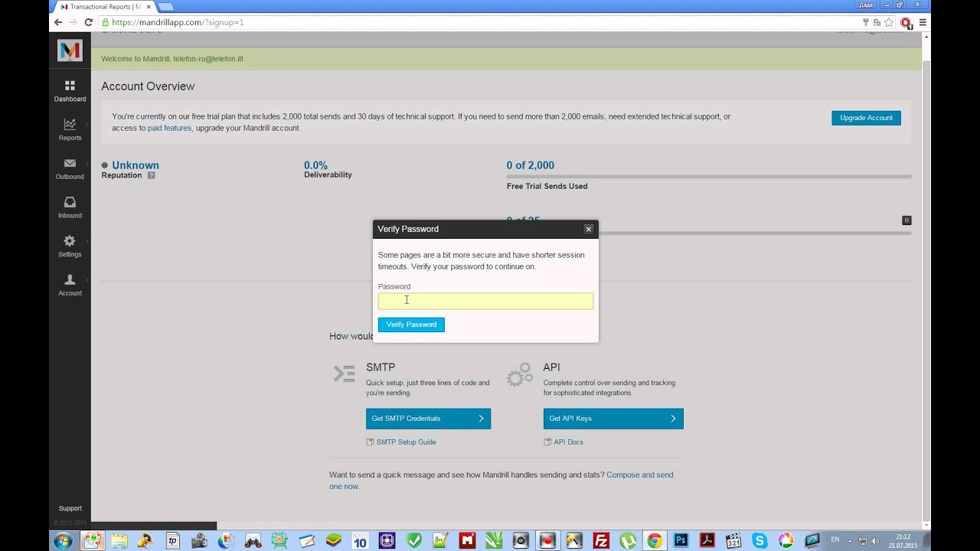Click the pause icon beside the progress bar
Screen dimensions: 980x551
point(906,220)
